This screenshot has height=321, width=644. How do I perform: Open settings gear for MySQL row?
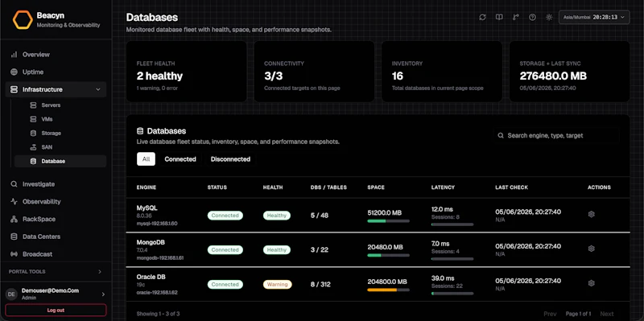coord(592,214)
